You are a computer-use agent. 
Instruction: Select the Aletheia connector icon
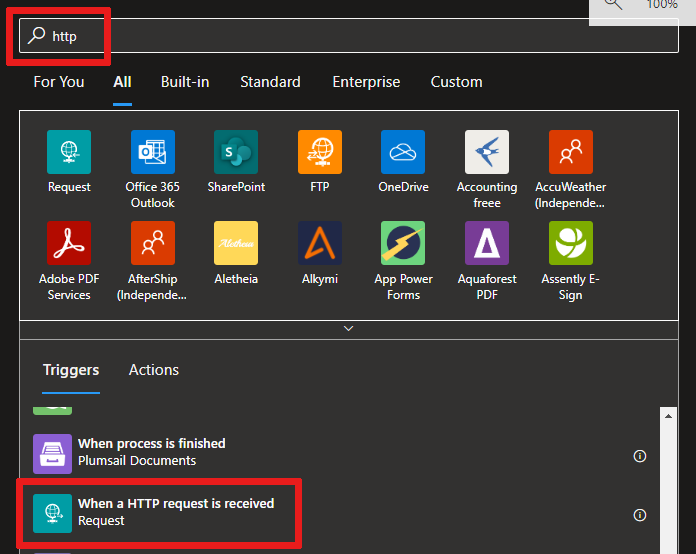(x=236, y=243)
